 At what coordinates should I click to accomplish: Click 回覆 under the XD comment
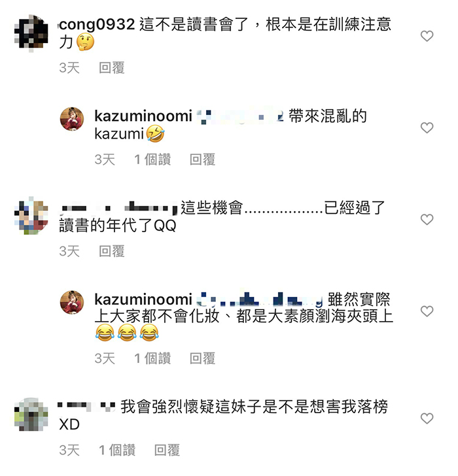(x=167, y=450)
